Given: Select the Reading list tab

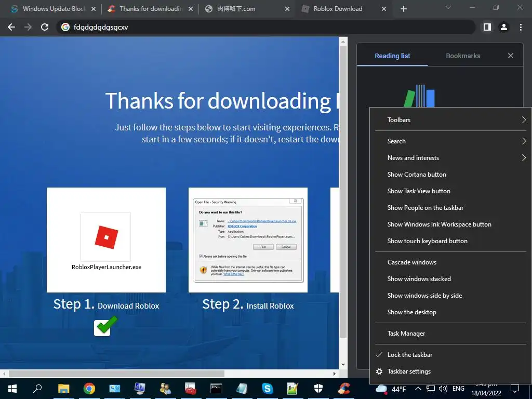Looking at the screenshot, I should click(x=392, y=56).
